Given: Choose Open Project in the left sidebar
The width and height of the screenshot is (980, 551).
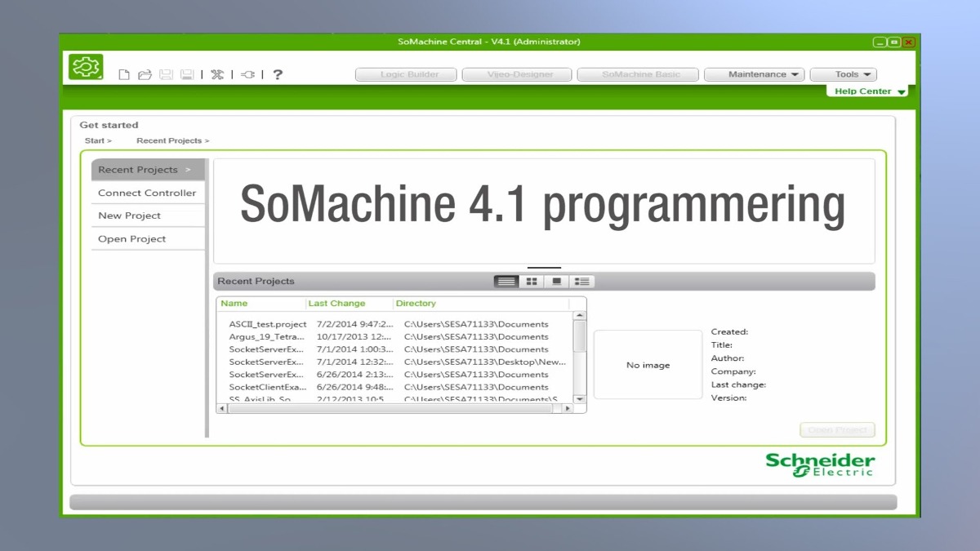Looking at the screenshot, I should coord(148,239).
